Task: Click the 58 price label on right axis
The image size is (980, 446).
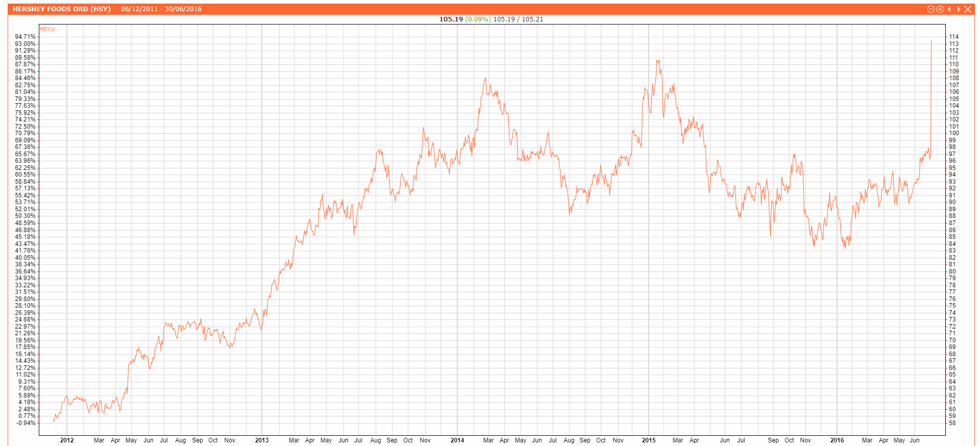Action: (952, 423)
